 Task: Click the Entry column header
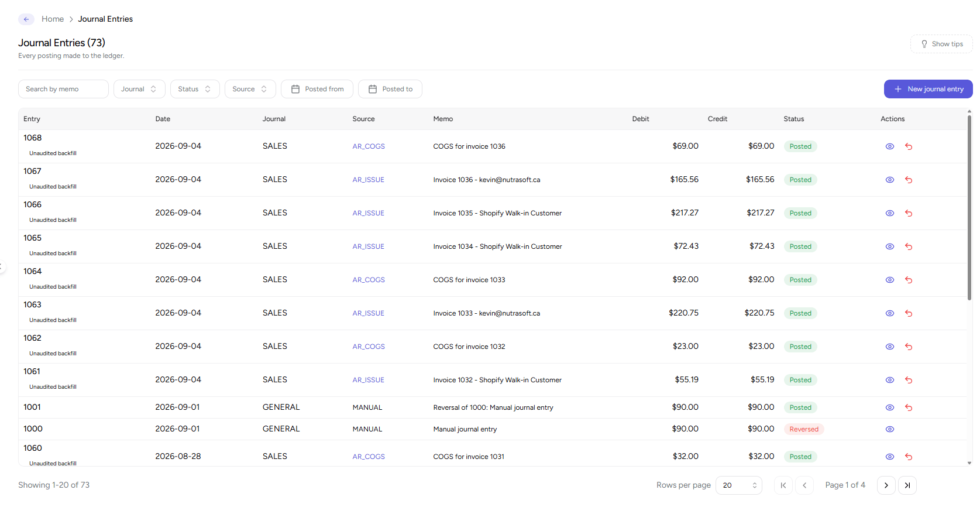tap(32, 119)
